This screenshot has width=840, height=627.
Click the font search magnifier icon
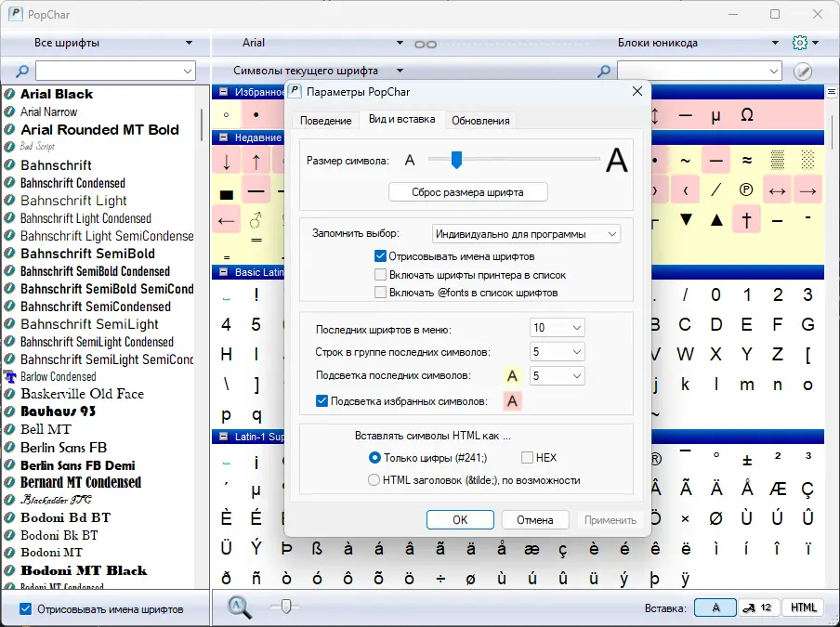point(22,71)
